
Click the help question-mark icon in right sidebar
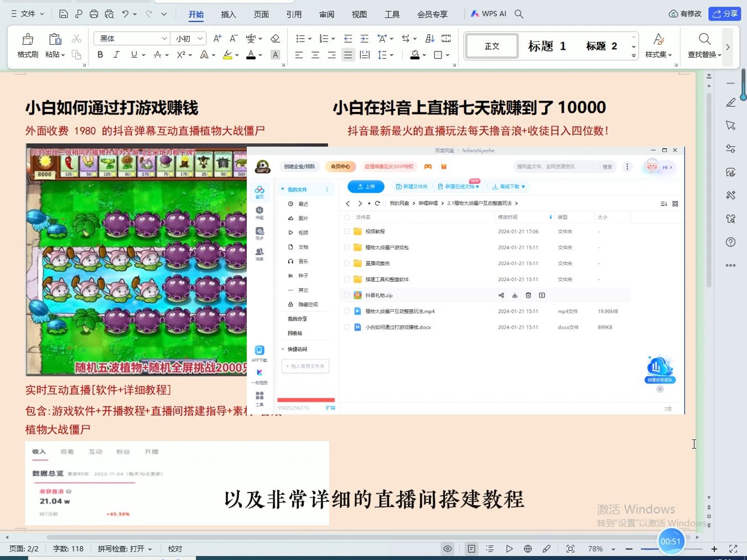730,242
